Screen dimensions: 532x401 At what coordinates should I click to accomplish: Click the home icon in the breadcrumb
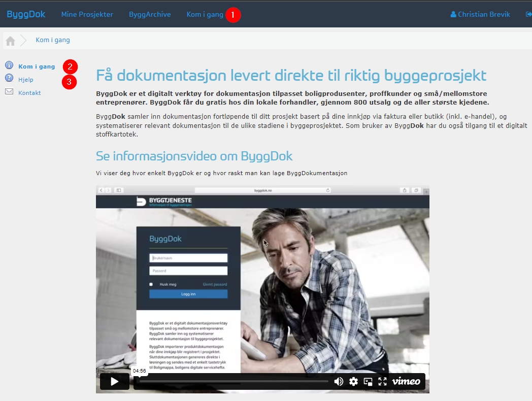coord(10,41)
